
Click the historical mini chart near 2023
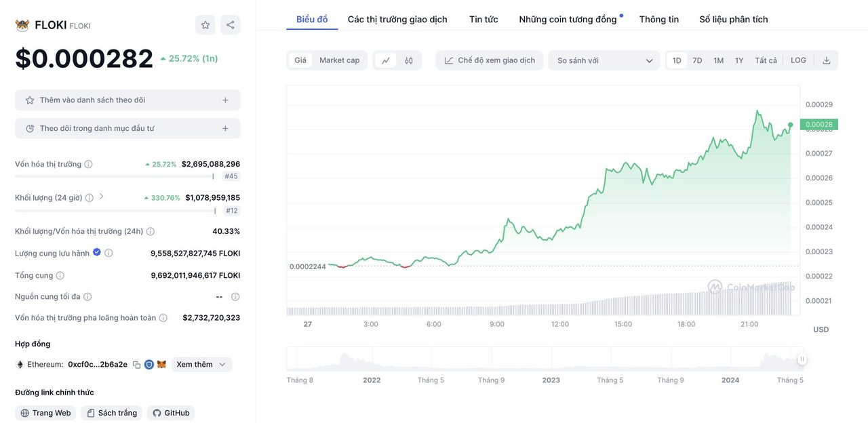551,359
